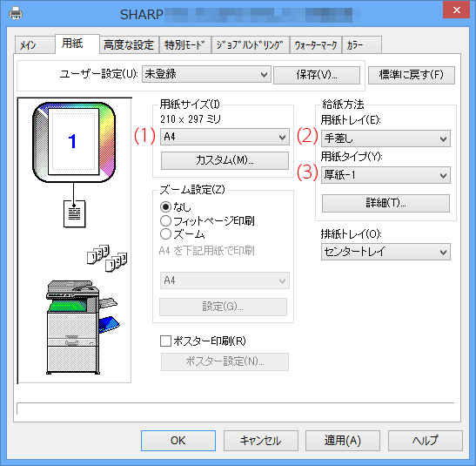The height and width of the screenshot is (466, 476).
Task: Click the 適用(A) button
Action: coord(343,441)
